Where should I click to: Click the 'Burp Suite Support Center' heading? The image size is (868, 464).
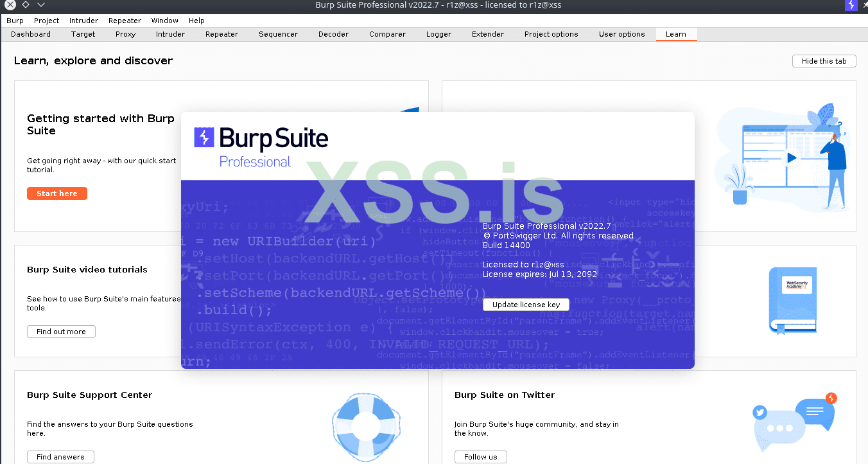pos(90,395)
